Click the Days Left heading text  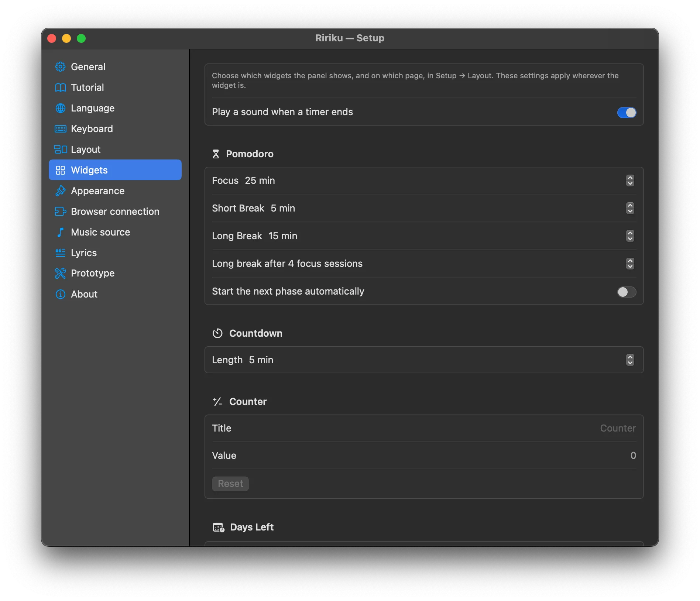pyautogui.click(x=252, y=527)
